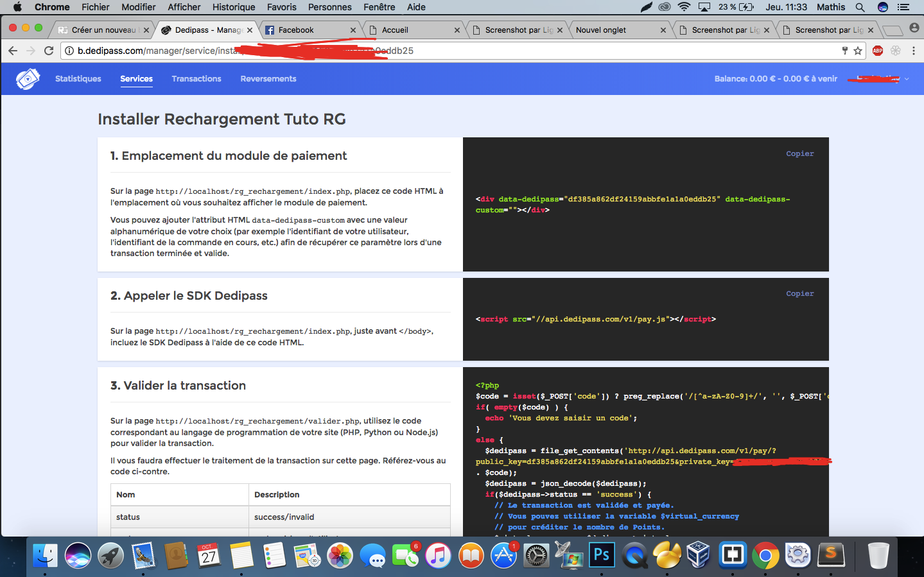This screenshot has width=924, height=577.
Task: Select the Services nav item
Action: [x=137, y=79]
